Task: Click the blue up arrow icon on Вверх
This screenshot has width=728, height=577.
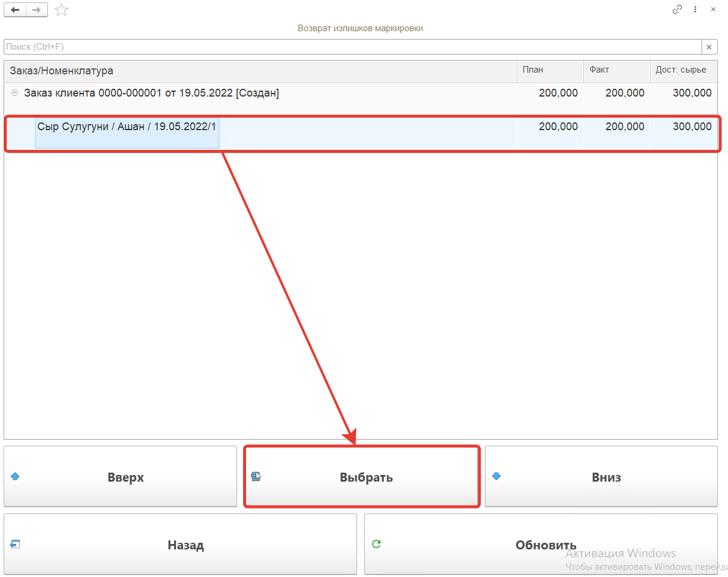Action: pyautogui.click(x=16, y=477)
